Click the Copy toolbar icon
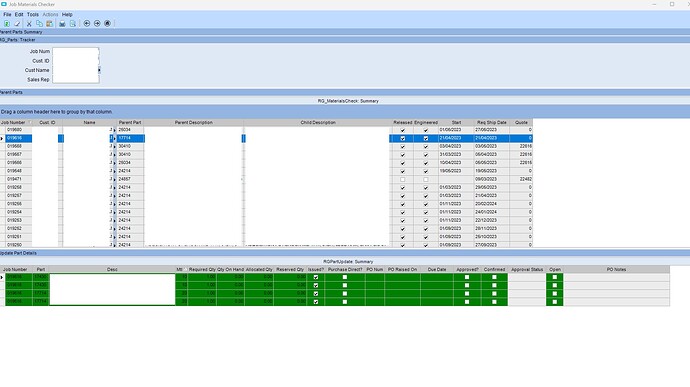The height and width of the screenshot is (387, 690). tap(39, 23)
